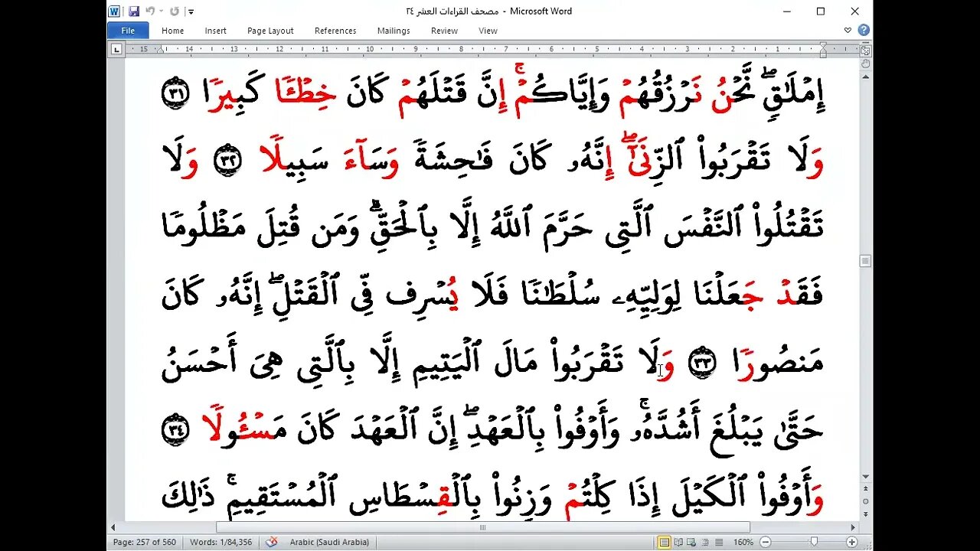This screenshot has width=980, height=551.
Task: Open the undo history dropdown arrow
Action: pos(161,11)
